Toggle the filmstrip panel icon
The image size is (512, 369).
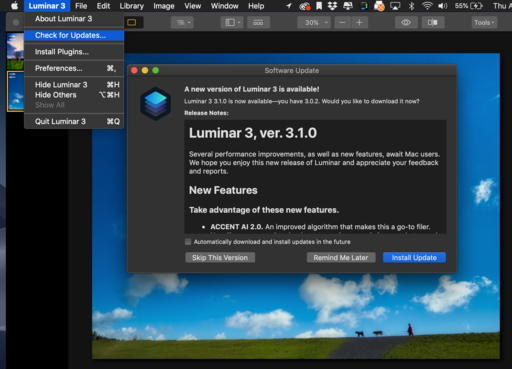click(258, 22)
